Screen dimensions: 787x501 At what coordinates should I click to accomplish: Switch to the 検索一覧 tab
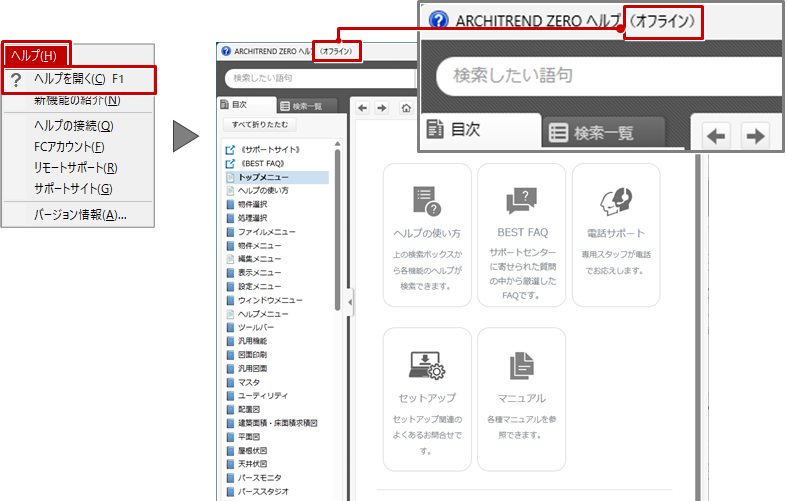click(307, 106)
